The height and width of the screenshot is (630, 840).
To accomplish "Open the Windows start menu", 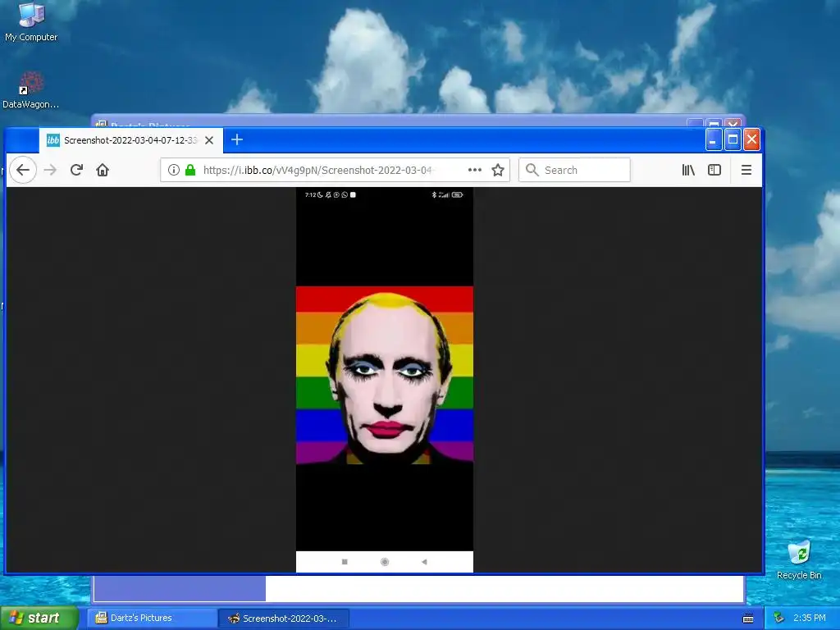I will [39, 618].
